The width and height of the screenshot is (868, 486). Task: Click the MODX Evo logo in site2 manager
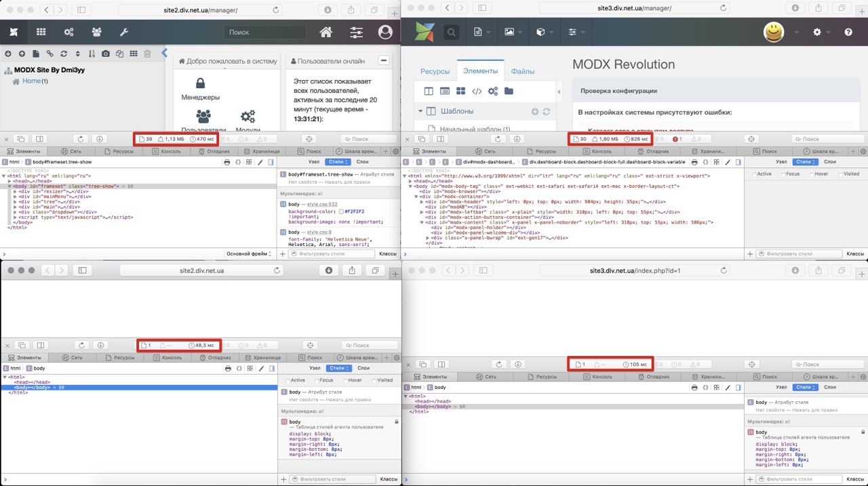click(x=14, y=32)
